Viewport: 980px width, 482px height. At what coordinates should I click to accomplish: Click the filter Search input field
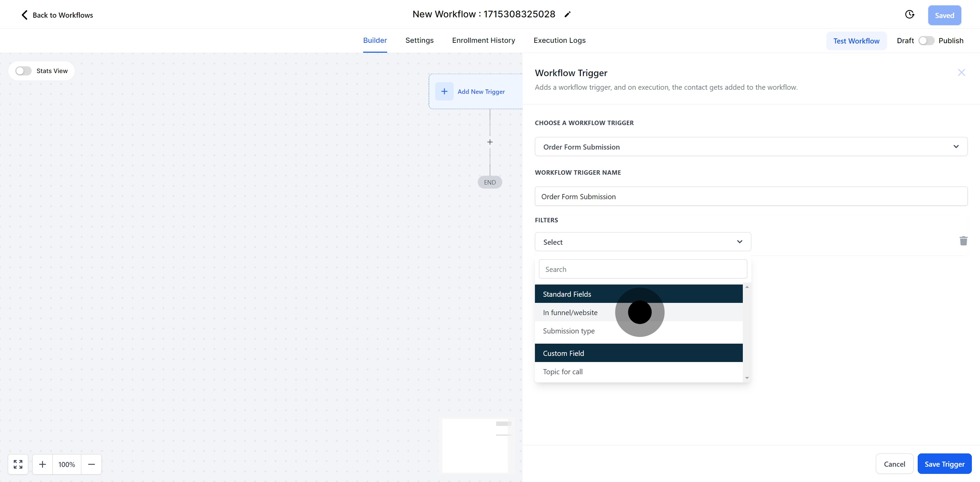tap(642, 269)
